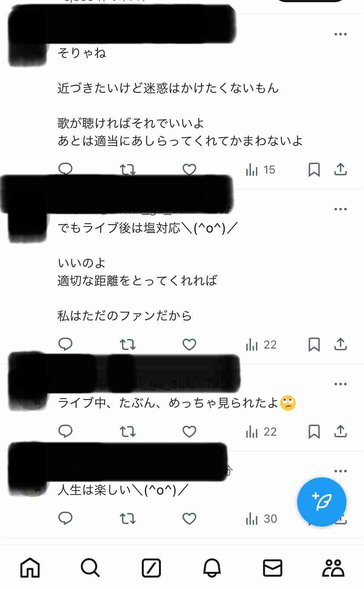This screenshot has width=364, height=589.
Task: View analytics showing 22 on 塩対応 tweet
Action: (x=261, y=345)
